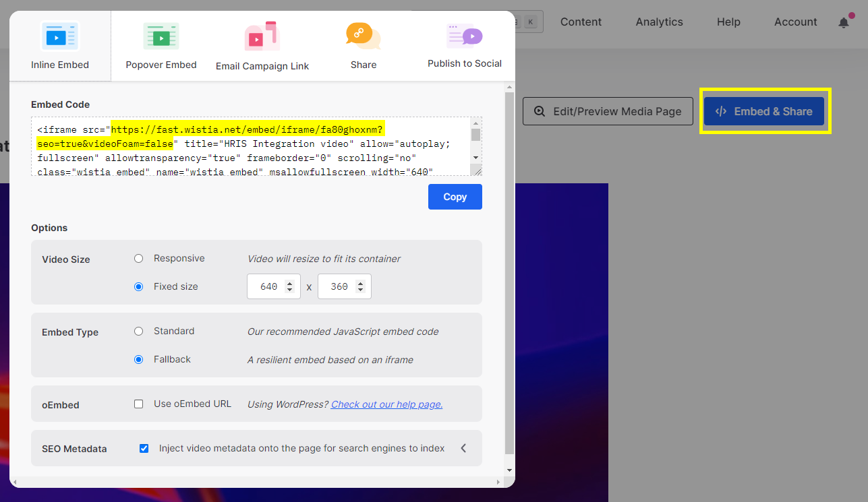The width and height of the screenshot is (868, 502).
Task: Open the Share tab
Action: tap(364, 46)
